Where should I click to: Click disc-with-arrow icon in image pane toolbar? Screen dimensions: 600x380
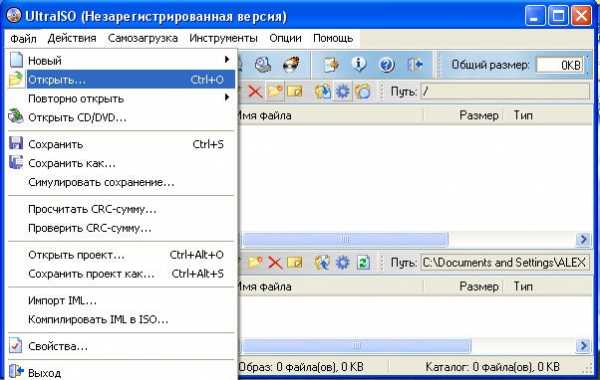point(323,92)
